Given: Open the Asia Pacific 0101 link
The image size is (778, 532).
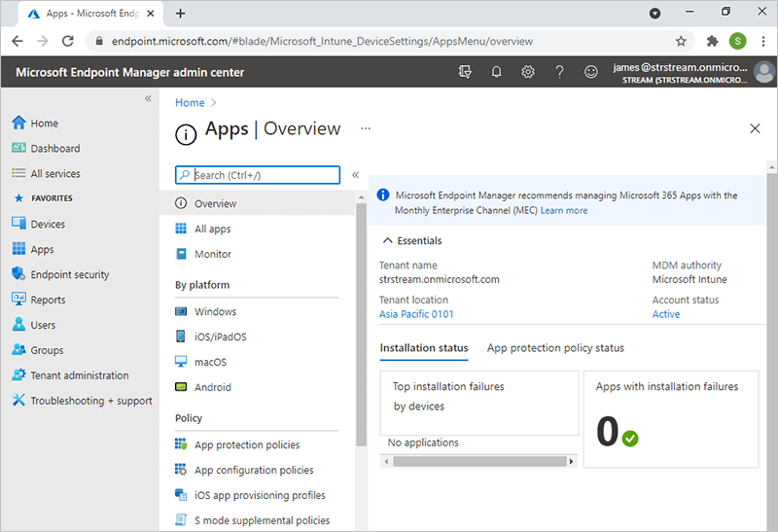Looking at the screenshot, I should tap(416, 314).
